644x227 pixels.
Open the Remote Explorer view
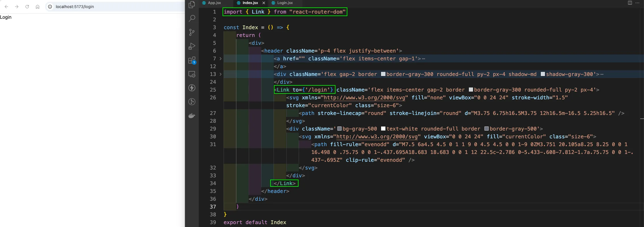click(192, 74)
